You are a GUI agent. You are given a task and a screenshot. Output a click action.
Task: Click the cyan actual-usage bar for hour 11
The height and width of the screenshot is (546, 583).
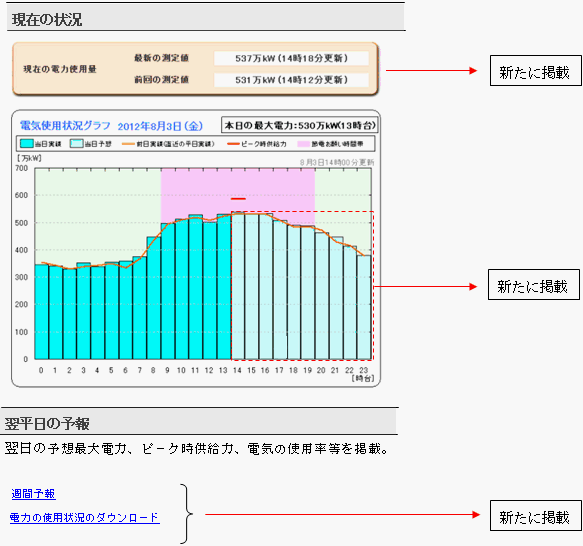196,287
